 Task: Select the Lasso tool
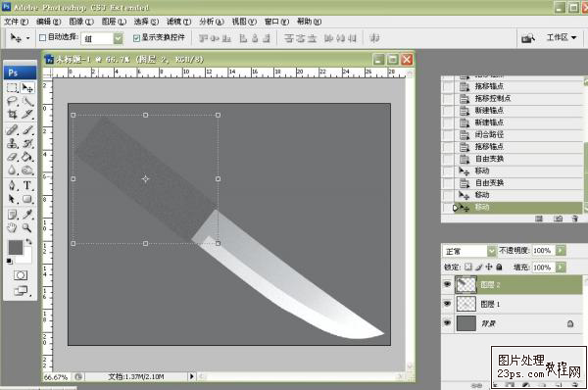click(x=12, y=101)
